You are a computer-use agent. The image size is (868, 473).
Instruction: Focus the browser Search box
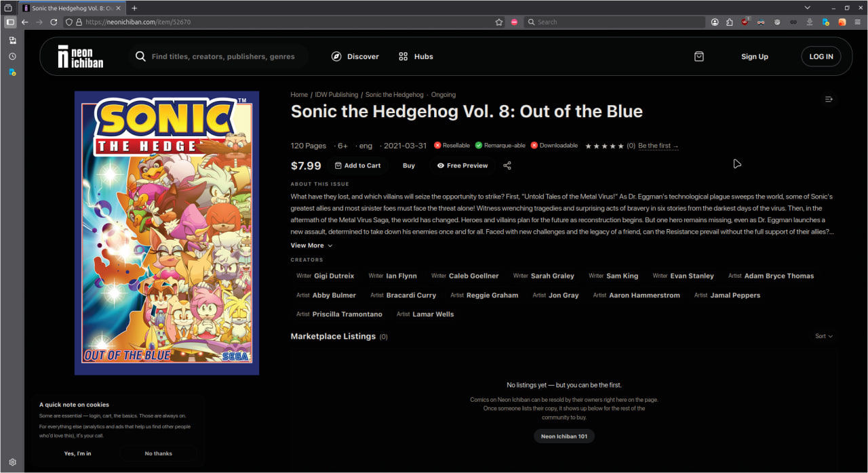coord(614,22)
